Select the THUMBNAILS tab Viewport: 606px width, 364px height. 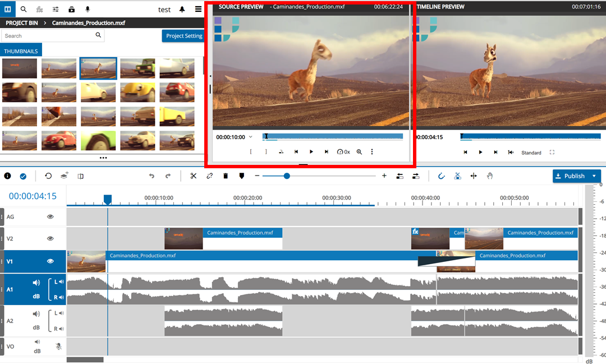(21, 50)
